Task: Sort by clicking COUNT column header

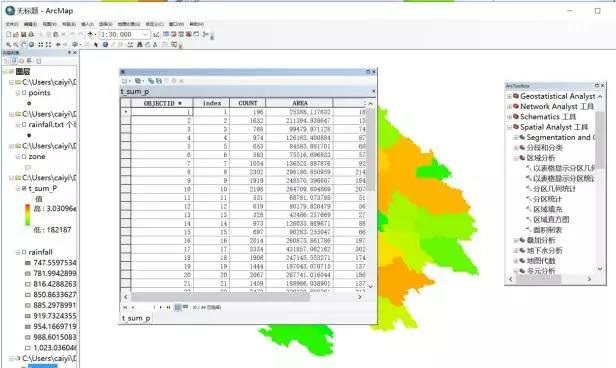Action: pos(248,103)
